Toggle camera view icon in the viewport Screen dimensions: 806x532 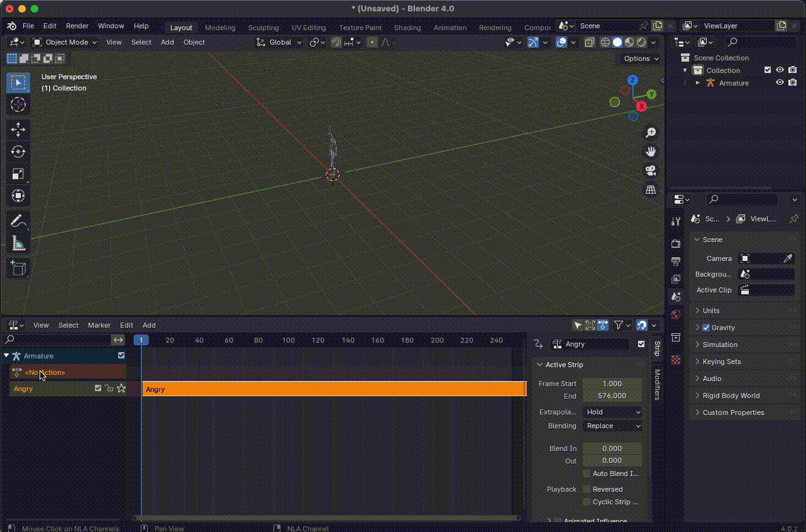tap(651, 170)
